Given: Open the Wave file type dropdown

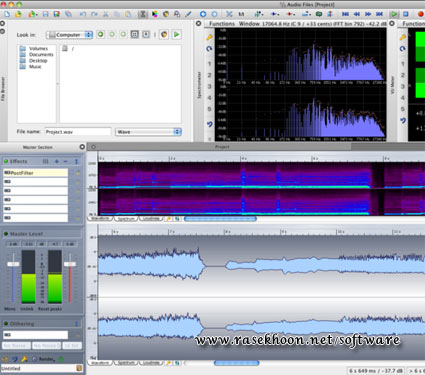Looking at the screenshot, I should [x=148, y=132].
